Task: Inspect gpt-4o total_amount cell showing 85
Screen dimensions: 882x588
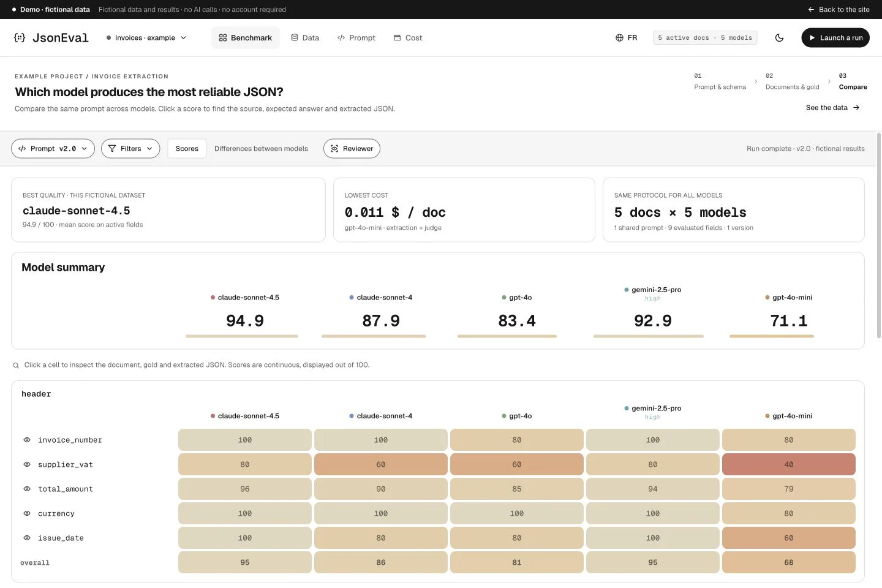Action: click(517, 489)
